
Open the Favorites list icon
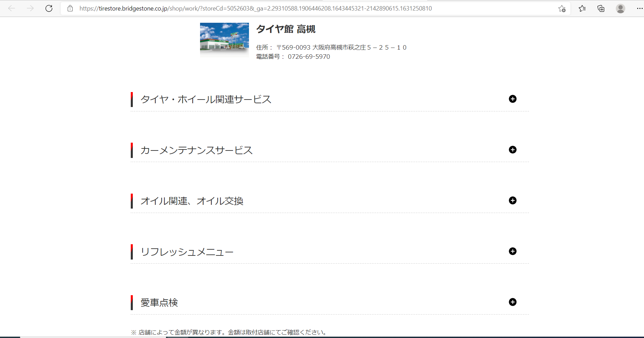click(582, 8)
